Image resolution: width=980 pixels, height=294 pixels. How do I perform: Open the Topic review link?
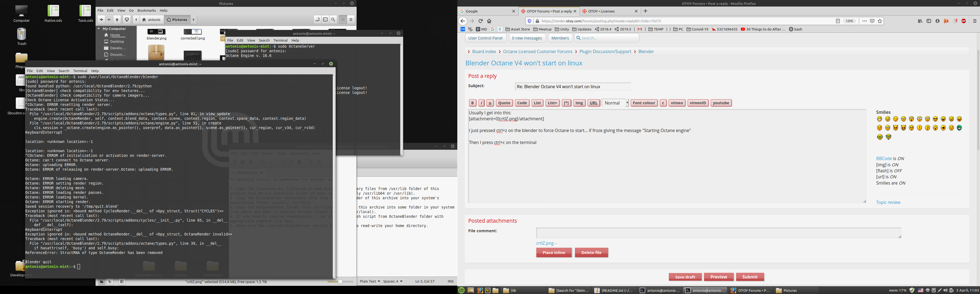[x=888, y=202]
